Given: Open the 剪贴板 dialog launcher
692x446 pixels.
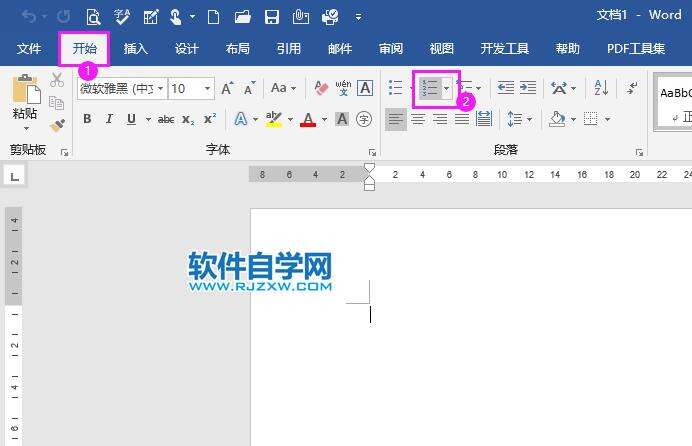Looking at the screenshot, I should point(65,153).
